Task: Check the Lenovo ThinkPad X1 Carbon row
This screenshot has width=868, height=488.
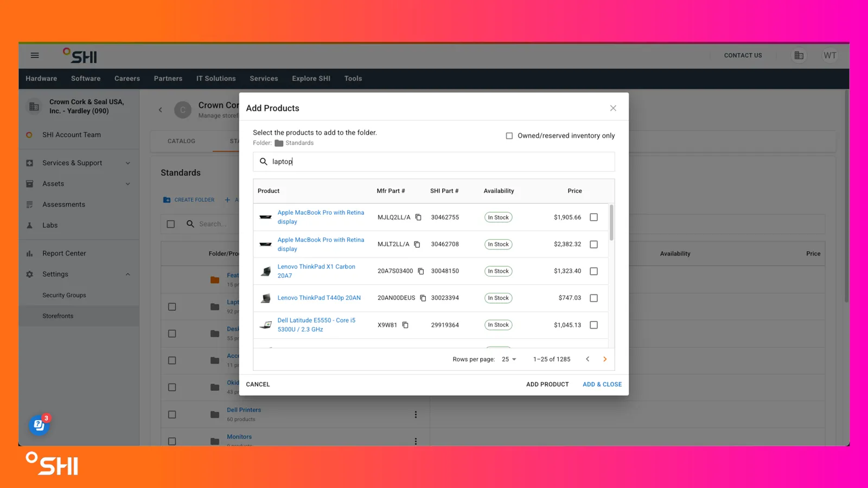Action: click(594, 271)
